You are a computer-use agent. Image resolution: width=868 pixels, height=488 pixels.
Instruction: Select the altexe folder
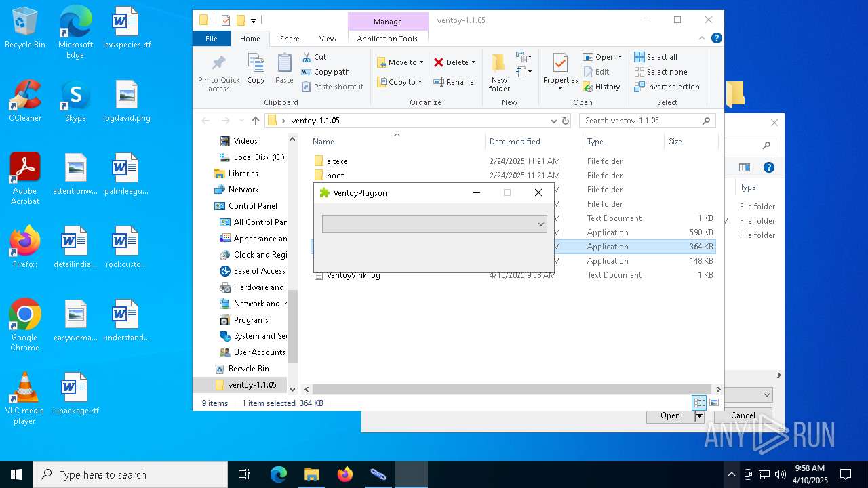pos(337,161)
